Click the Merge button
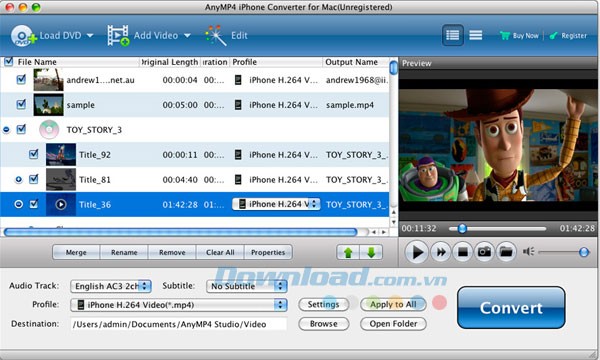600x360 pixels. click(x=76, y=252)
